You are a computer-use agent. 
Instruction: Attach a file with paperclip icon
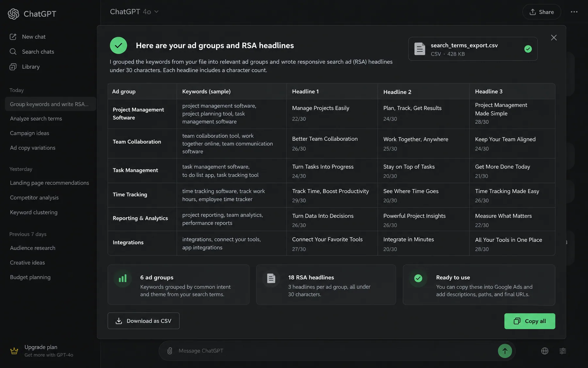pos(170,351)
